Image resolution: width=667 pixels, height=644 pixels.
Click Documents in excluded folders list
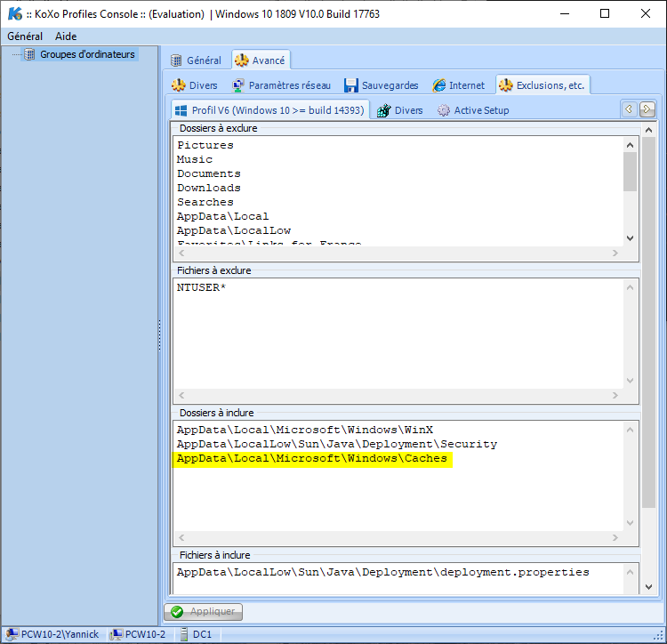click(208, 173)
